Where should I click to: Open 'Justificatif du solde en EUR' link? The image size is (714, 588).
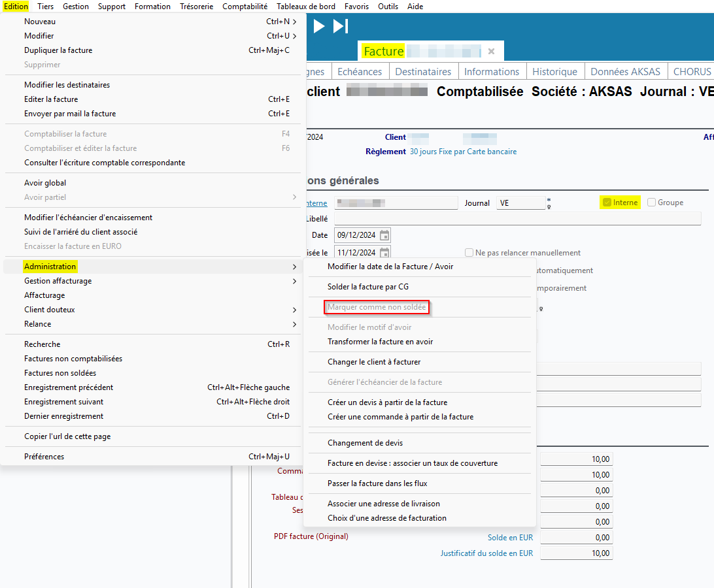click(486, 553)
